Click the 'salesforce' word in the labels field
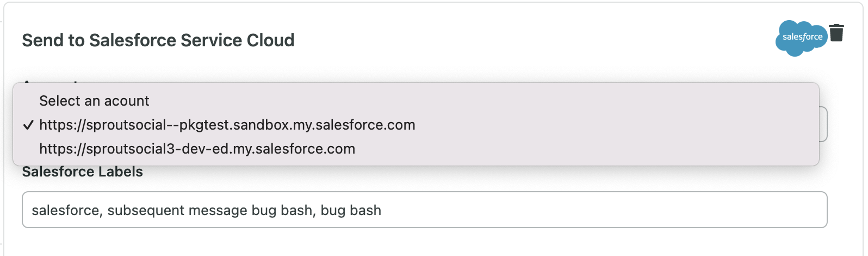This screenshot has height=256, width=868. (x=65, y=210)
